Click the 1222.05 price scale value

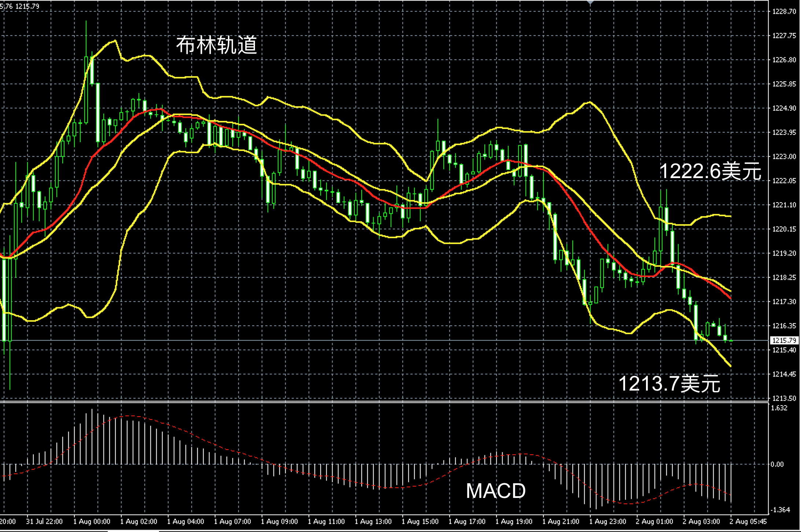click(784, 181)
